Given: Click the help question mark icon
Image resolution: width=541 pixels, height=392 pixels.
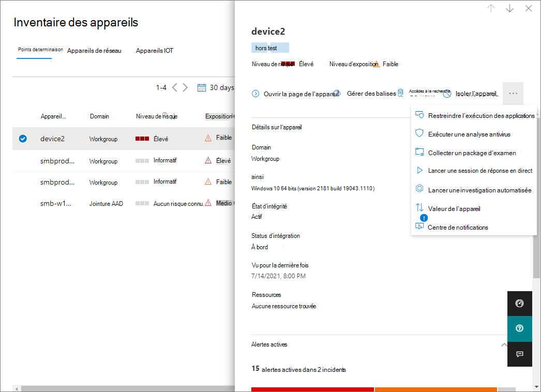Looking at the screenshot, I should 519,328.
